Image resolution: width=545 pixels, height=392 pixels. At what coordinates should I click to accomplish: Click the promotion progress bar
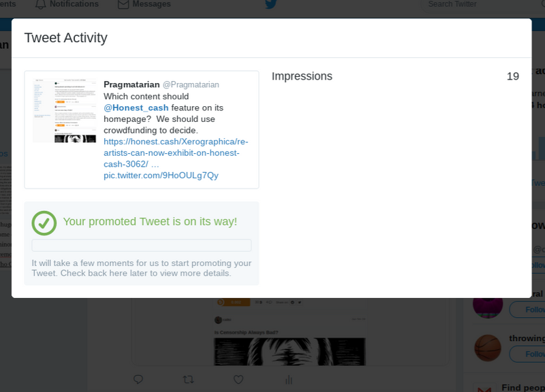[x=142, y=245]
